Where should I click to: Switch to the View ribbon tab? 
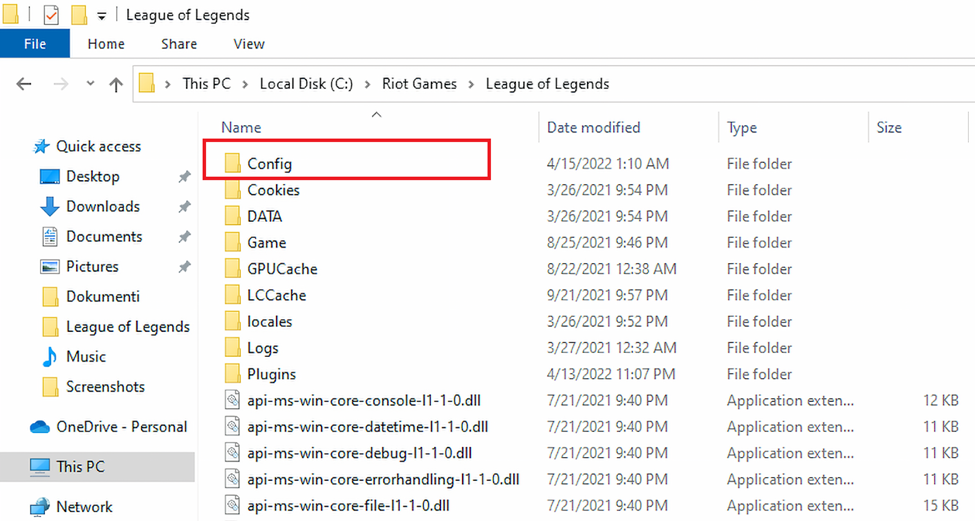pos(249,44)
